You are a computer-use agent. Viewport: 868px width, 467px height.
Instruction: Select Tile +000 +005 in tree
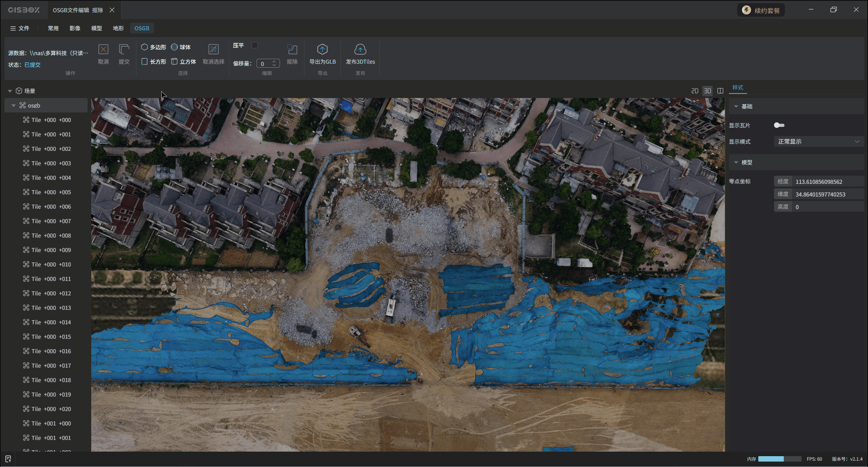tap(51, 192)
